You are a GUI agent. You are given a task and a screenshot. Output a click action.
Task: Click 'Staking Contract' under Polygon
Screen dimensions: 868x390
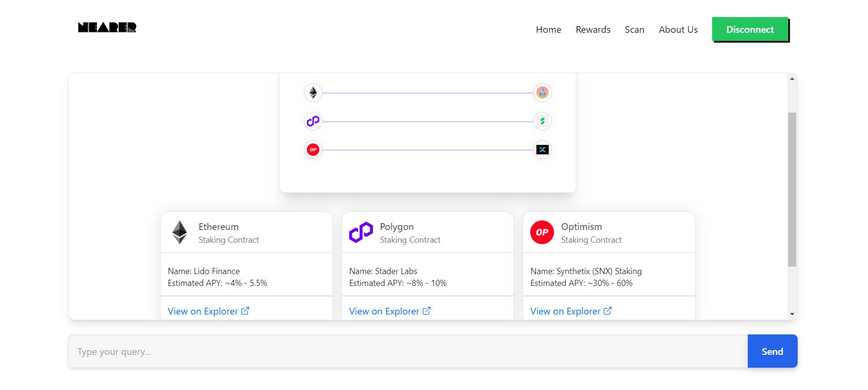pyautogui.click(x=410, y=240)
